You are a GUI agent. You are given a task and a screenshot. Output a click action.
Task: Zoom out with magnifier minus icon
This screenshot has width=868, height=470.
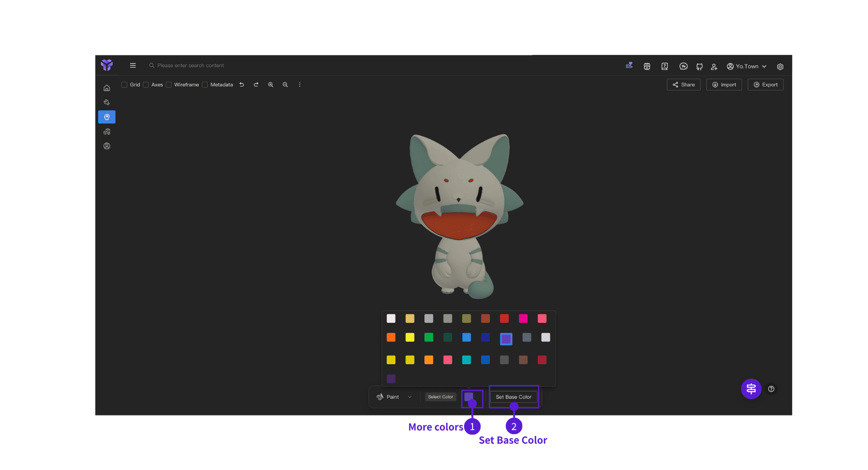point(285,84)
